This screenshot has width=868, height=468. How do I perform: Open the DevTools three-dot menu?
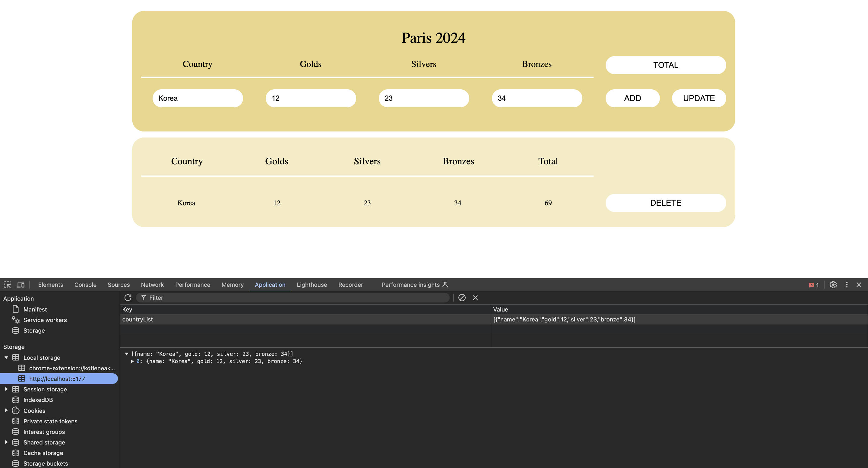pos(846,285)
